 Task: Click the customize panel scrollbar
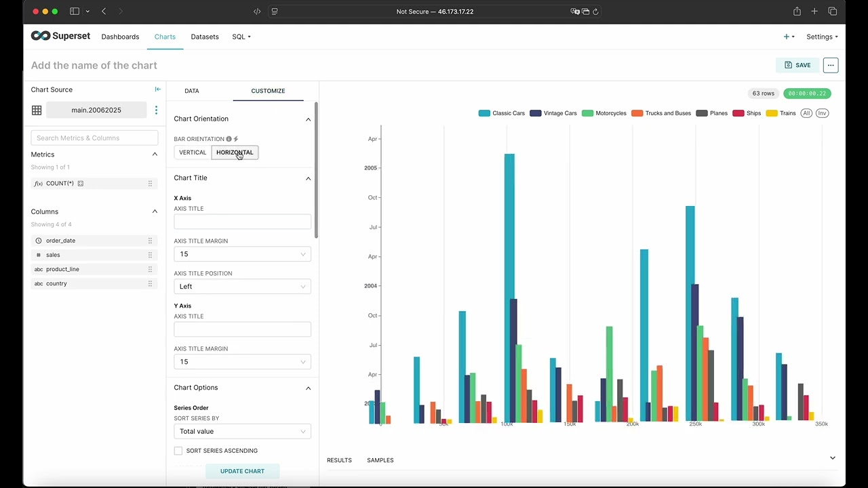pyautogui.click(x=316, y=170)
